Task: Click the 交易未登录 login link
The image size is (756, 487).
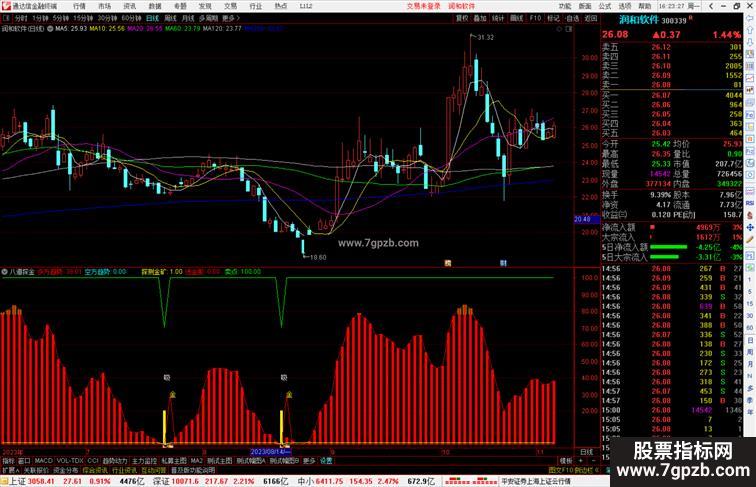Action: tap(423, 6)
